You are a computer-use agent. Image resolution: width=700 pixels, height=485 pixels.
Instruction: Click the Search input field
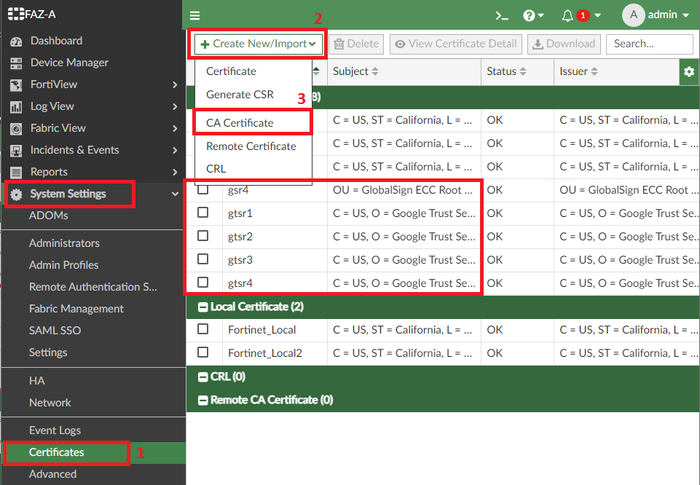(650, 44)
